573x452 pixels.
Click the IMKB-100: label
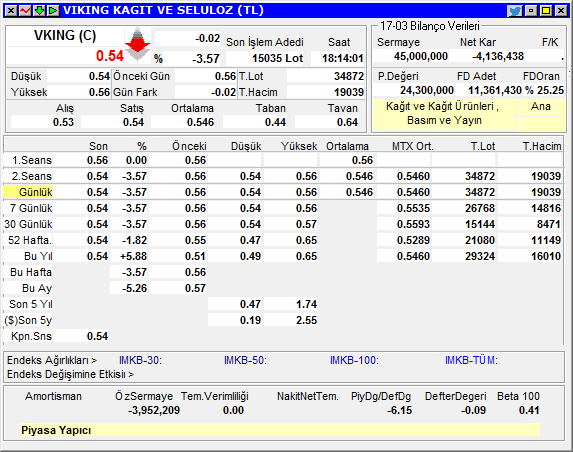(x=354, y=360)
